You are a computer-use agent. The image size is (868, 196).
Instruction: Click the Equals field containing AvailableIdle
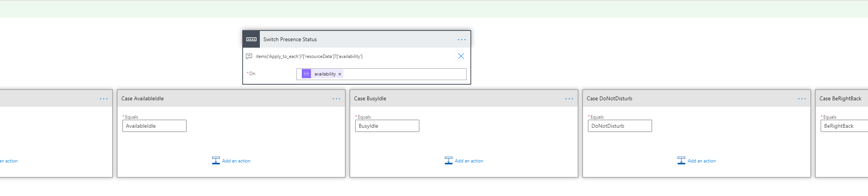[154, 126]
